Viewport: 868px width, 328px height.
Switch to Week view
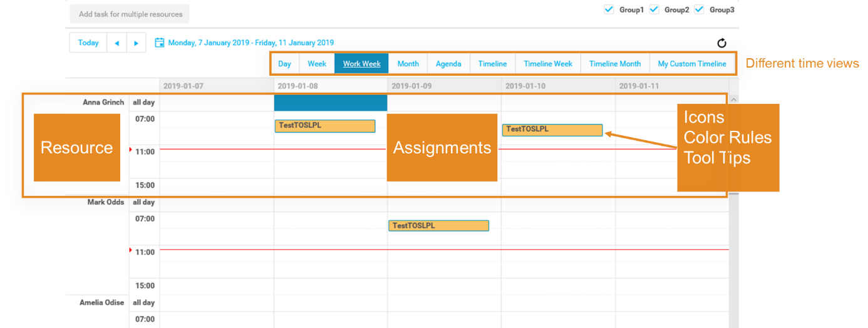(317, 64)
